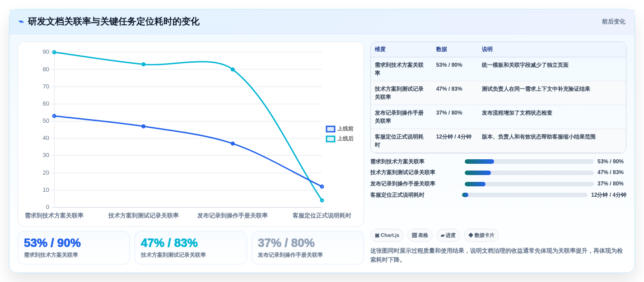The width and height of the screenshot is (644, 282).
Task: Click x-axis label 技术方案到测试记录关联率
Action: coord(144,216)
